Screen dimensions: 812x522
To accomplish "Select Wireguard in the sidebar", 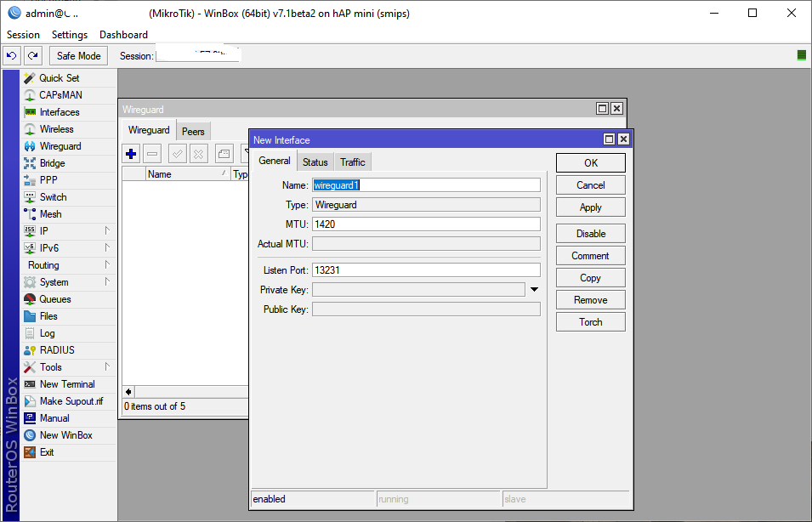I will [68, 146].
